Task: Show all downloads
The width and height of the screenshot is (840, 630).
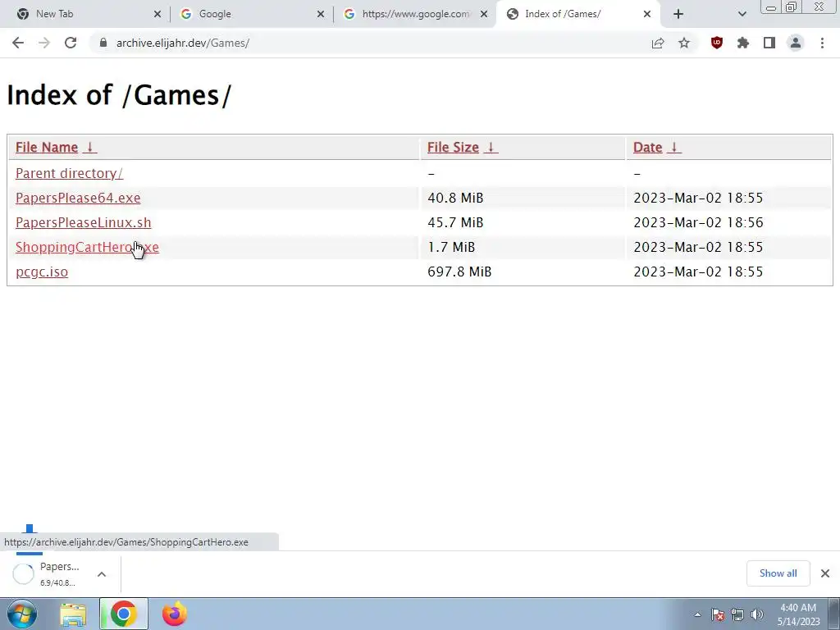Action: 778,573
